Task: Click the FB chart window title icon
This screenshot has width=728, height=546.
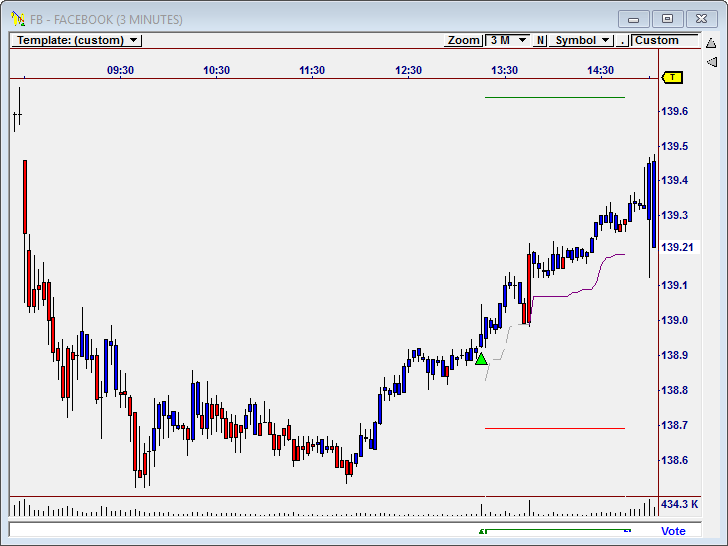Action: coord(18,19)
